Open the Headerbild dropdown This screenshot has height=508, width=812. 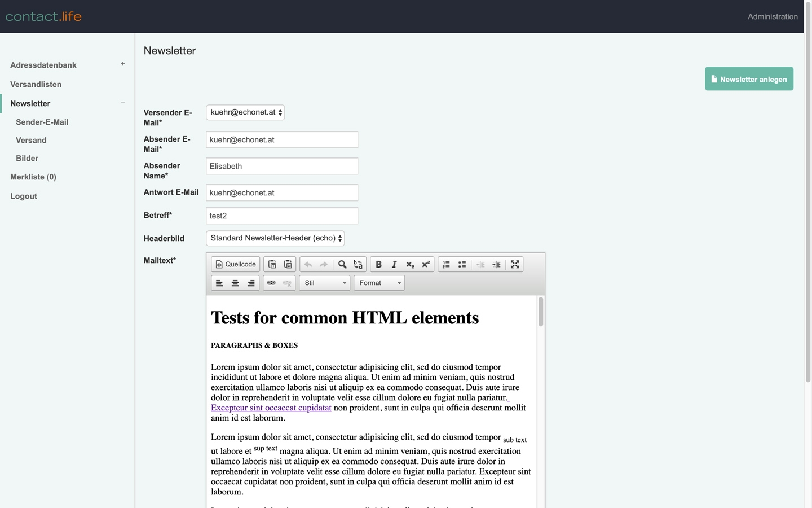(x=275, y=238)
